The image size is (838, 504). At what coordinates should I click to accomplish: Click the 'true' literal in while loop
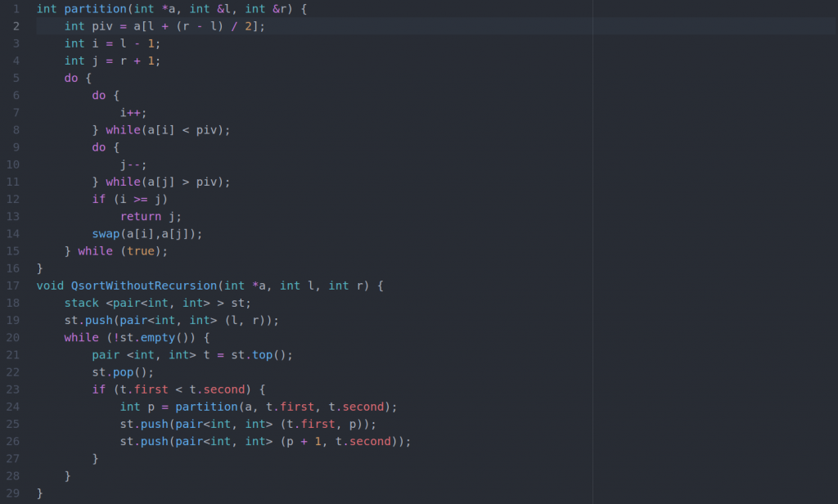(140, 251)
